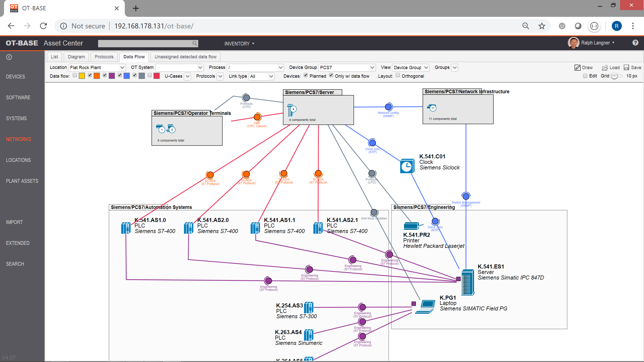Click the search magnifier in the top bar

(194, 43)
